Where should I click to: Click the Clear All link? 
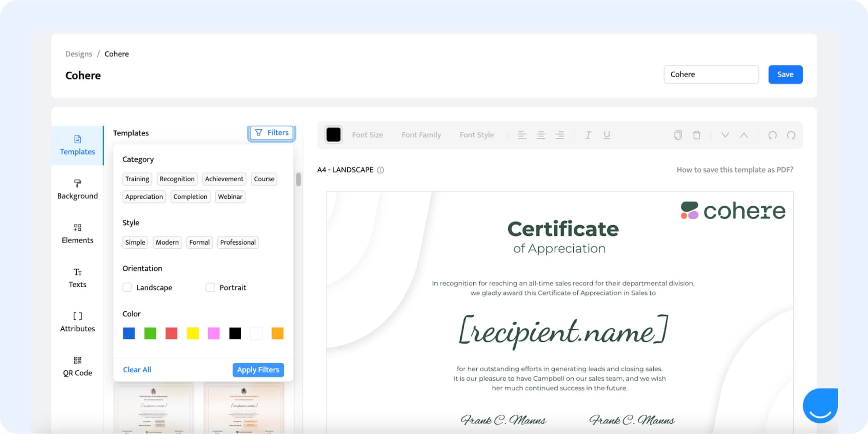[137, 370]
